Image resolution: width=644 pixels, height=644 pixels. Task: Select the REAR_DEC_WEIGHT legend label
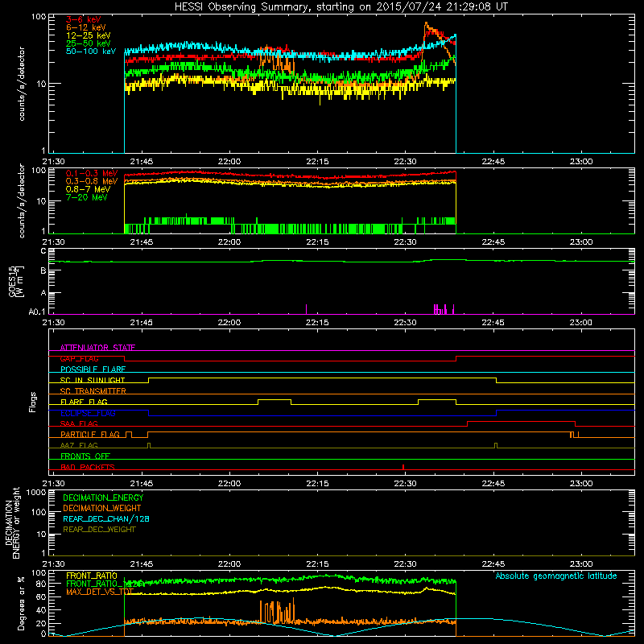pyautogui.click(x=99, y=530)
